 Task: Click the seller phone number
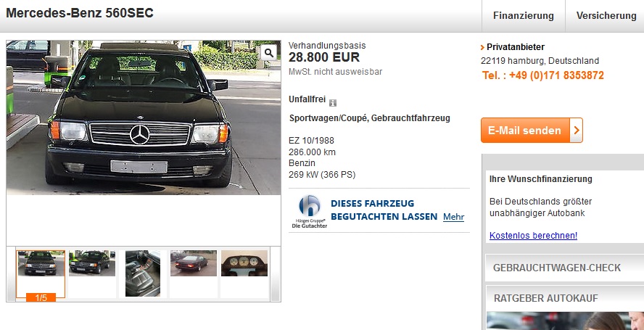pos(543,75)
